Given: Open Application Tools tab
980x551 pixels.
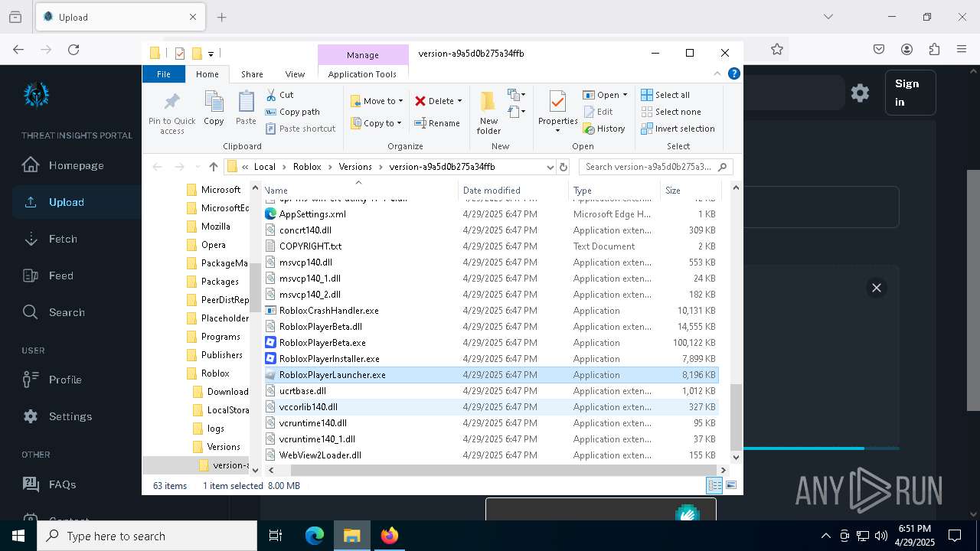Looking at the screenshot, I should [362, 74].
